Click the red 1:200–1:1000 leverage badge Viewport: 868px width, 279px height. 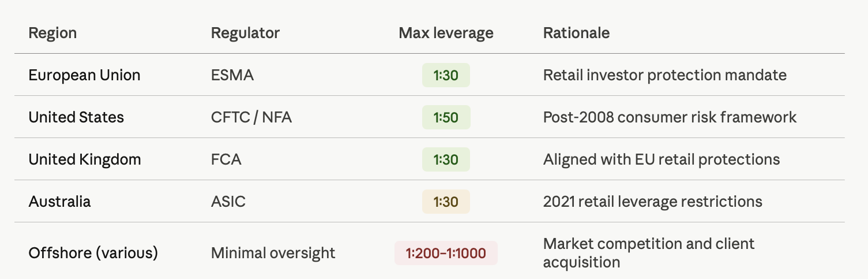446,253
